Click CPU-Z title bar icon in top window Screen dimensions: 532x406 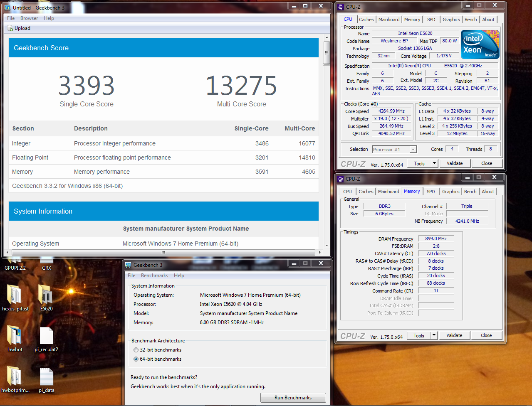click(x=341, y=7)
